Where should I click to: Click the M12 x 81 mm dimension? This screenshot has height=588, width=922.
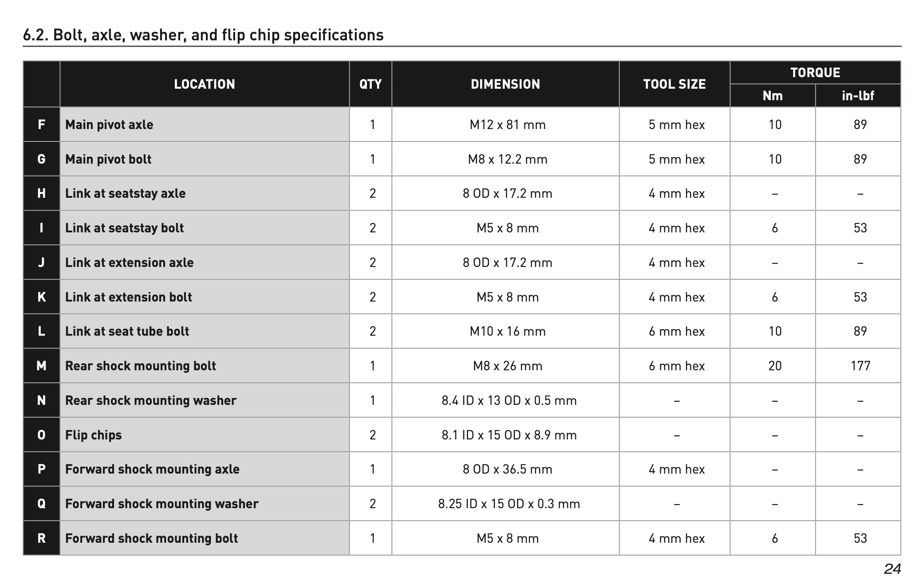click(508, 125)
